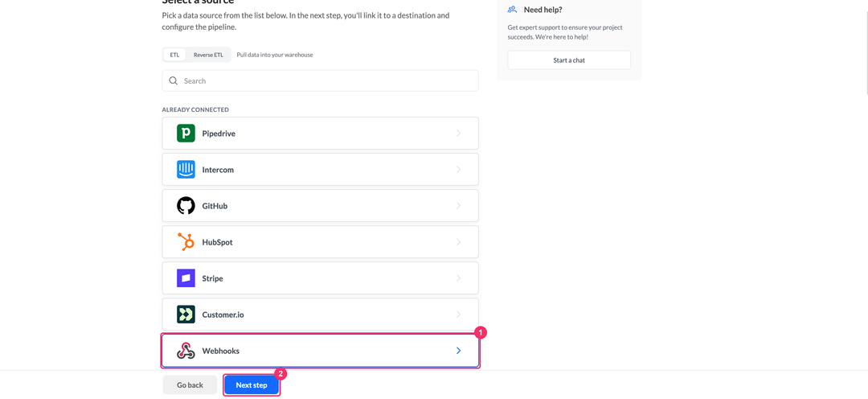Start a chat with support

569,60
